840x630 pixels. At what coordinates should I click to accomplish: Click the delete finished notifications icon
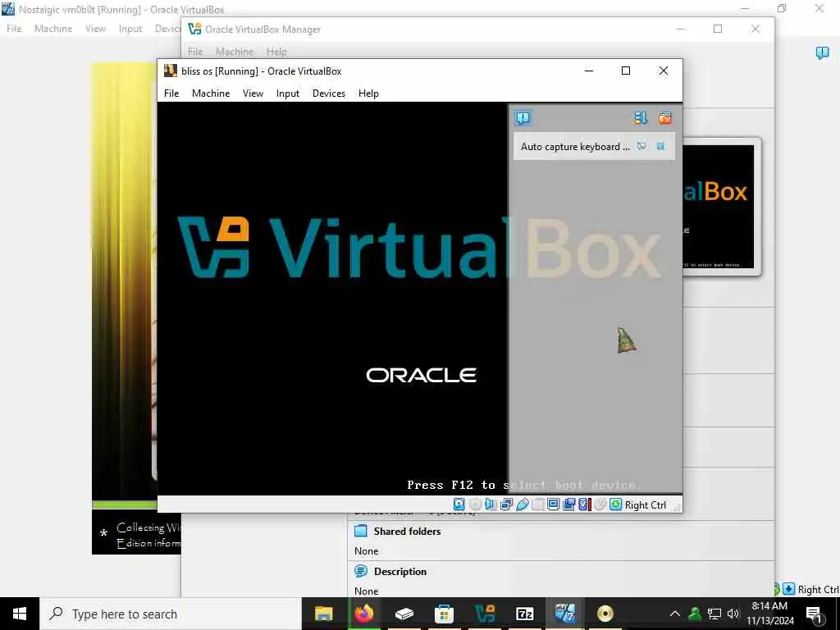point(664,118)
